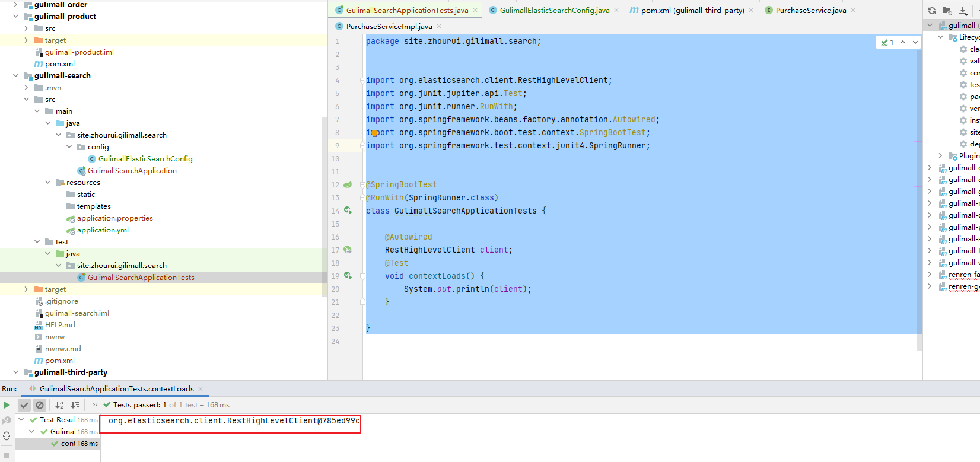Toggle sort tests alphabetically
The width and height of the screenshot is (980, 462).
pyautogui.click(x=59, y=405)
